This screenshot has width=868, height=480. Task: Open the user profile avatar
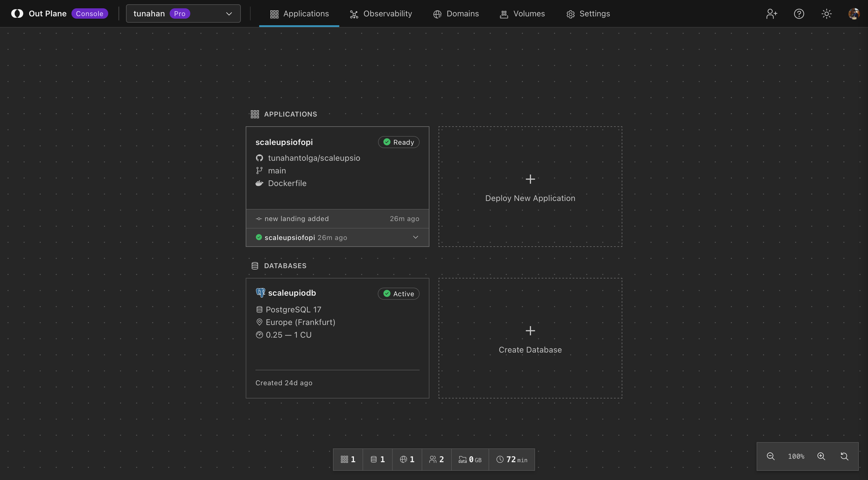(x=854, y=14)
